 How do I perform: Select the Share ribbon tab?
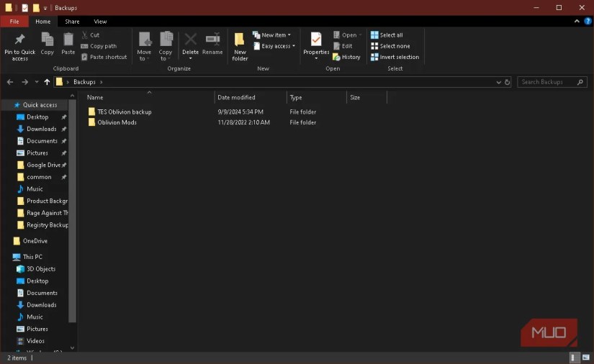(x=72, y=22)
